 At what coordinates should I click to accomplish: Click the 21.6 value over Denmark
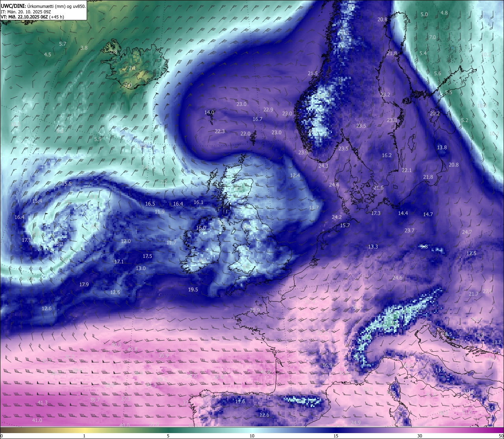tap(378, 187)
